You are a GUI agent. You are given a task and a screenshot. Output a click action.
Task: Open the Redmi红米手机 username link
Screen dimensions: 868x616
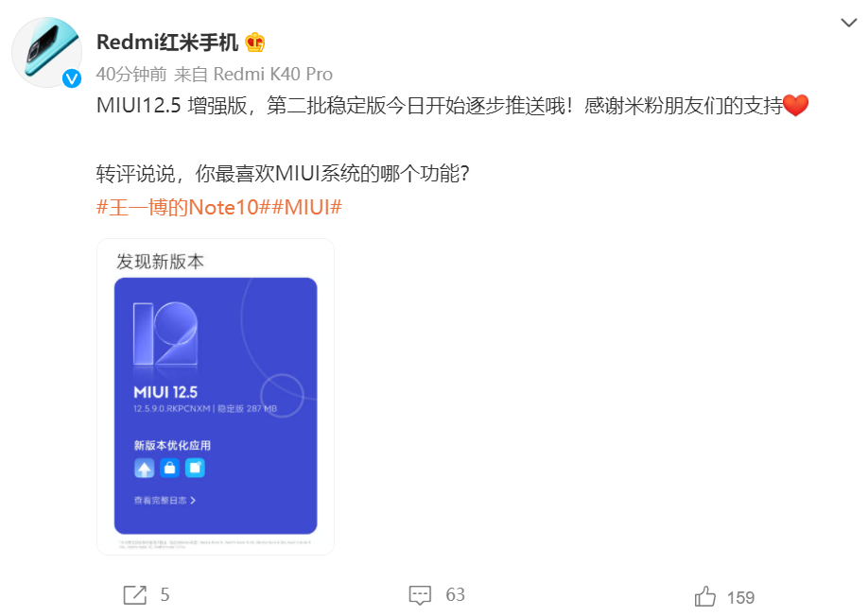click(167, 42)
